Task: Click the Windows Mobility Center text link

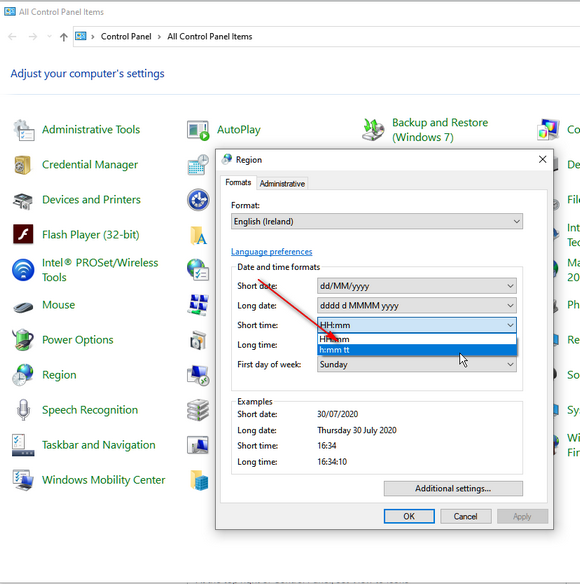Action: coord(104,480)
